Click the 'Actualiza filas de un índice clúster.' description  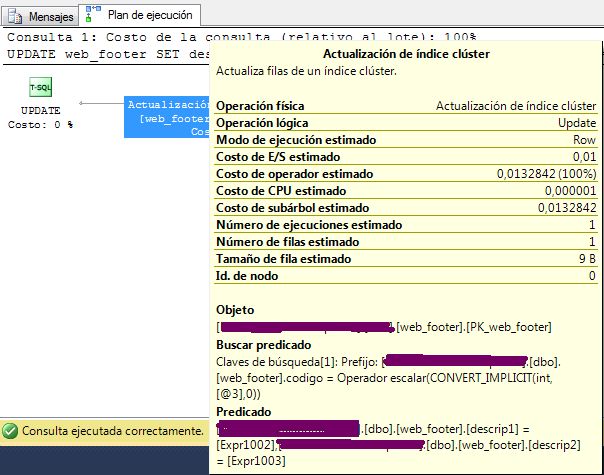[306, 71]
